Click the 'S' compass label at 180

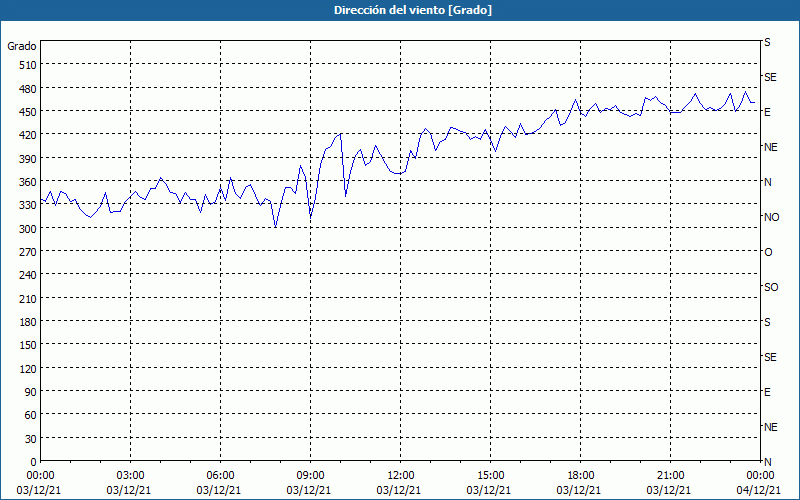767,322
